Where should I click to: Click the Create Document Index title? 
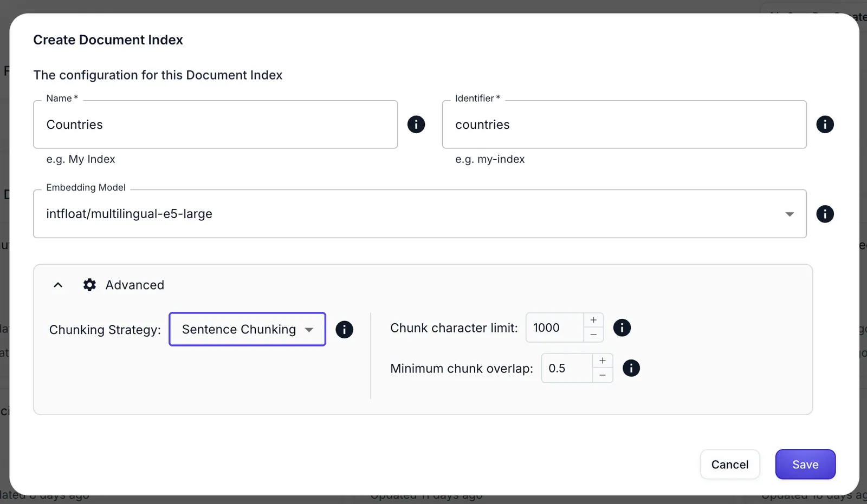coord(108,40)
